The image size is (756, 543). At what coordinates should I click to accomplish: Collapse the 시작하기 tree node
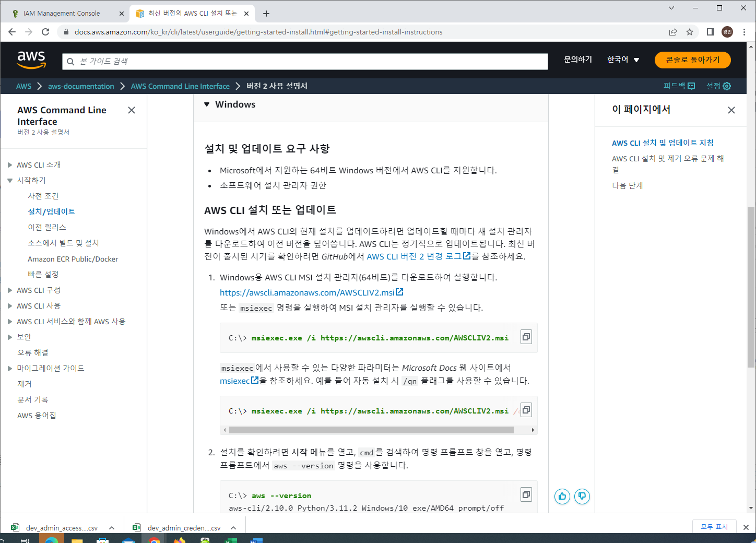[10, 181]
